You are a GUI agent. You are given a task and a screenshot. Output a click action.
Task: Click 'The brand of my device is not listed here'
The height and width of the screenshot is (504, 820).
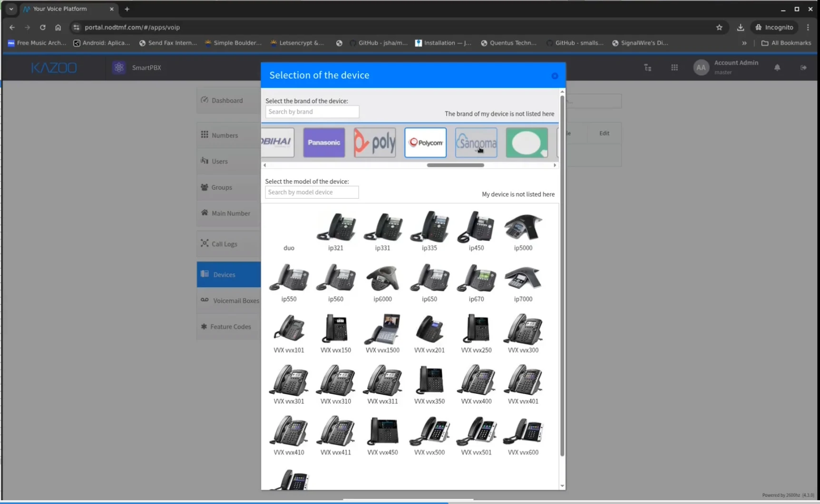click(499, 114)
